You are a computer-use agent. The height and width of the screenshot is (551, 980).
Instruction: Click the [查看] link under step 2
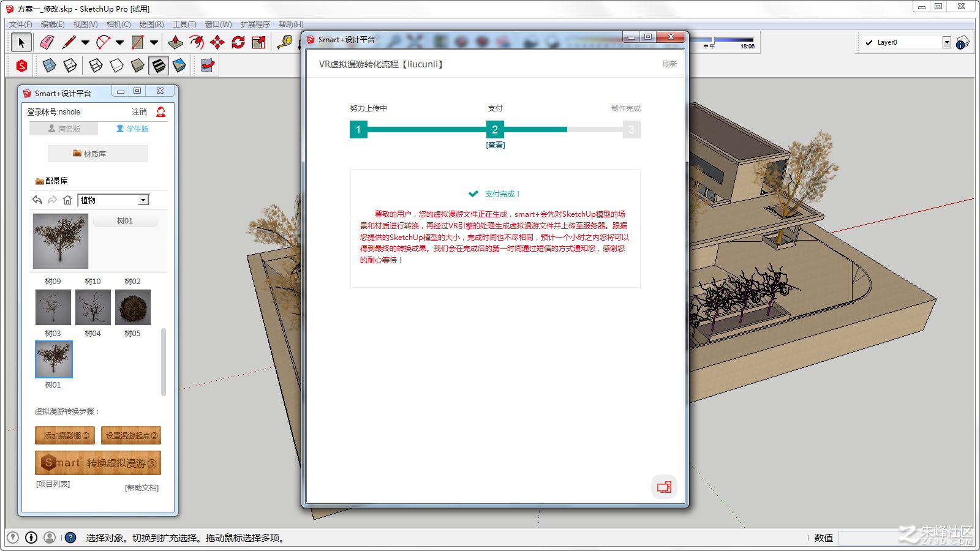coord(496,145)
